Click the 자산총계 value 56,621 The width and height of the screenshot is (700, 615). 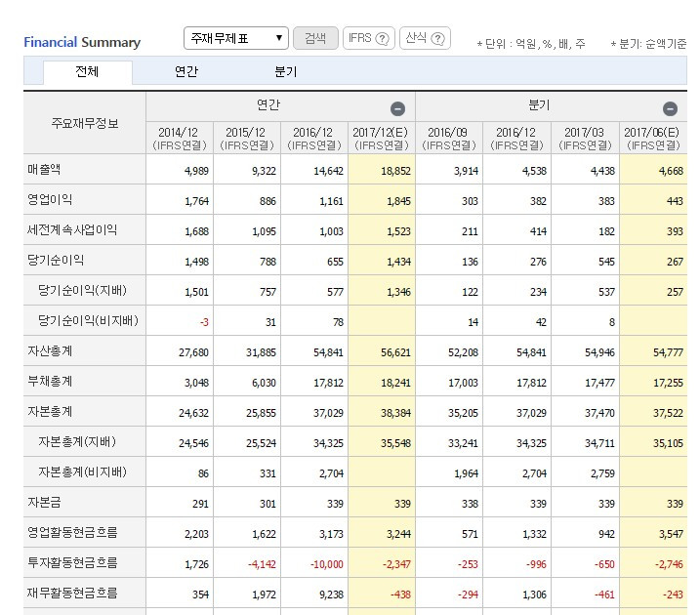pos(395,352)
